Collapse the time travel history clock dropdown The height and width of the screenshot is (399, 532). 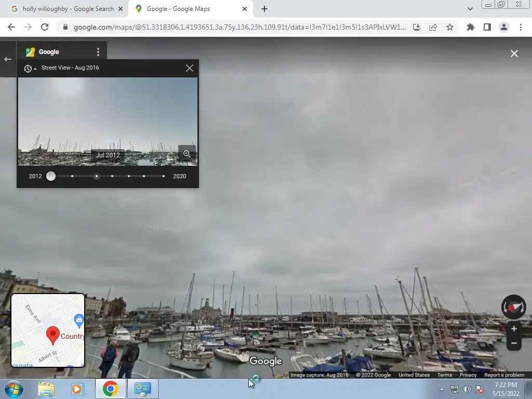coord(30,69)
